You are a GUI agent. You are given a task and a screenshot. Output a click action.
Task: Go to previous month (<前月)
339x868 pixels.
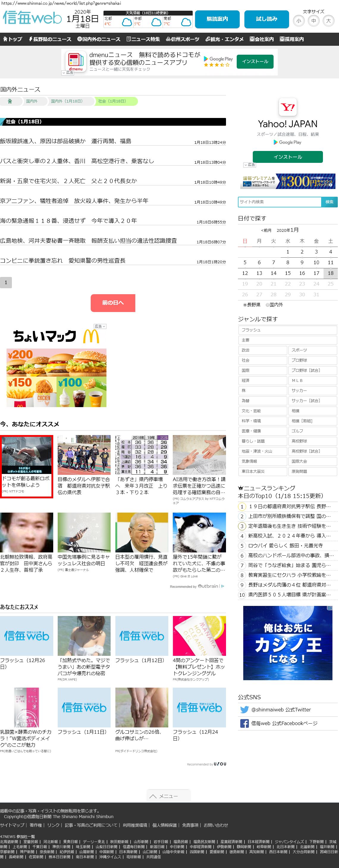point(266,231)
